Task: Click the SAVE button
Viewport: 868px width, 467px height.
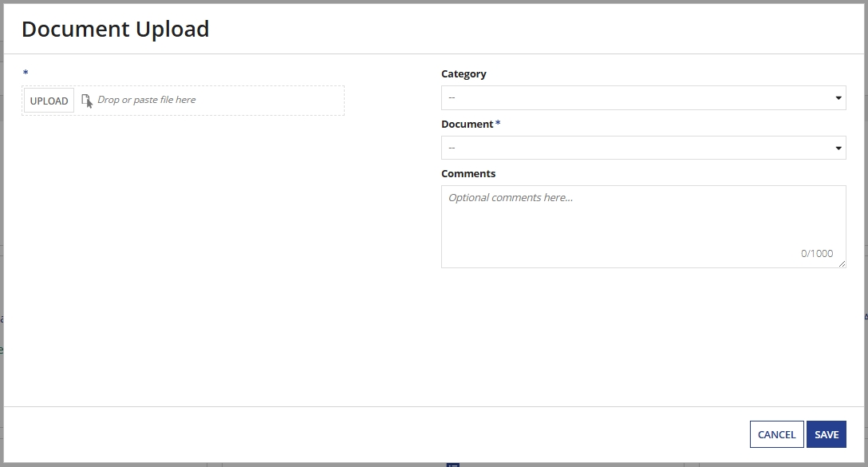Action: (x=827, y=434)
